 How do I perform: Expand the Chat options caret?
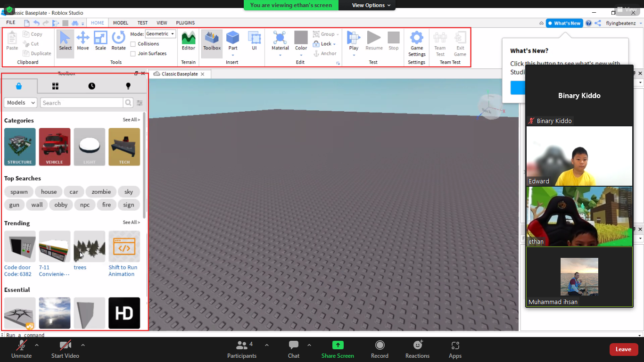pyautogui.click(x=309, y=345)
